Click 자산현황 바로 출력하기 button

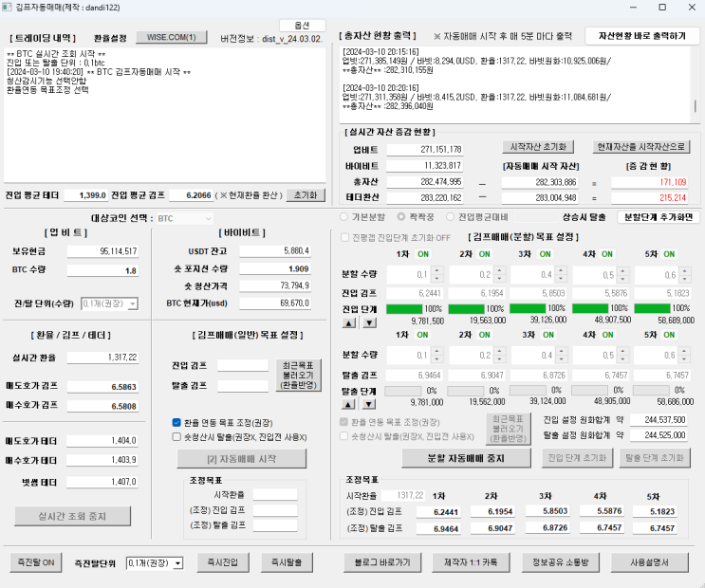click(x=642, y=36)
